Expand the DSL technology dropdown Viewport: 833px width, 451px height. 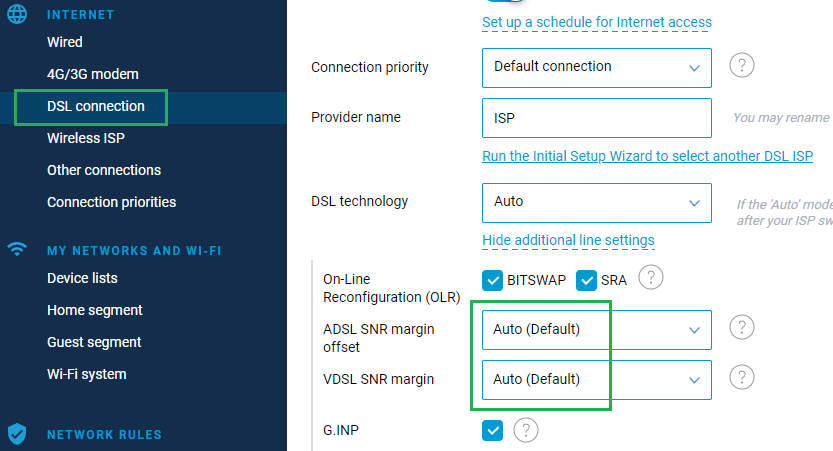click(596, 202)
